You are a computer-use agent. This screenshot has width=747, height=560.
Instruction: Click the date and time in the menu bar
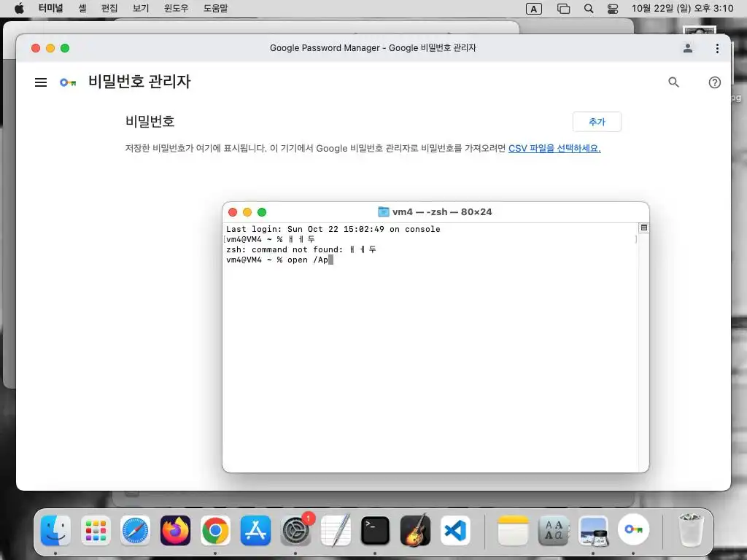pos(682,9)
